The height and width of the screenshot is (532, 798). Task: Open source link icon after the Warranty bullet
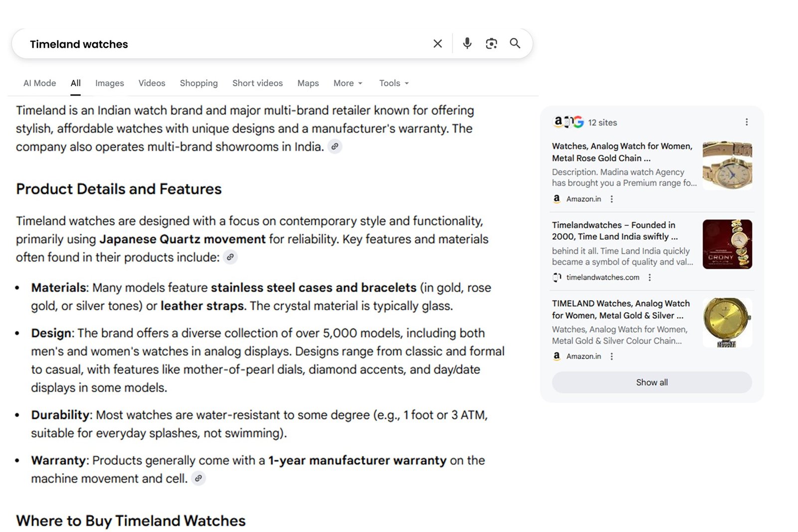click(x=199, y=479)
